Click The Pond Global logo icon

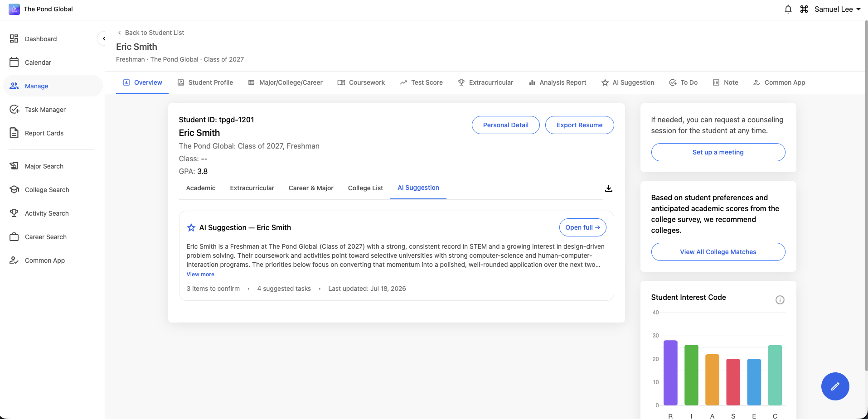14,9
